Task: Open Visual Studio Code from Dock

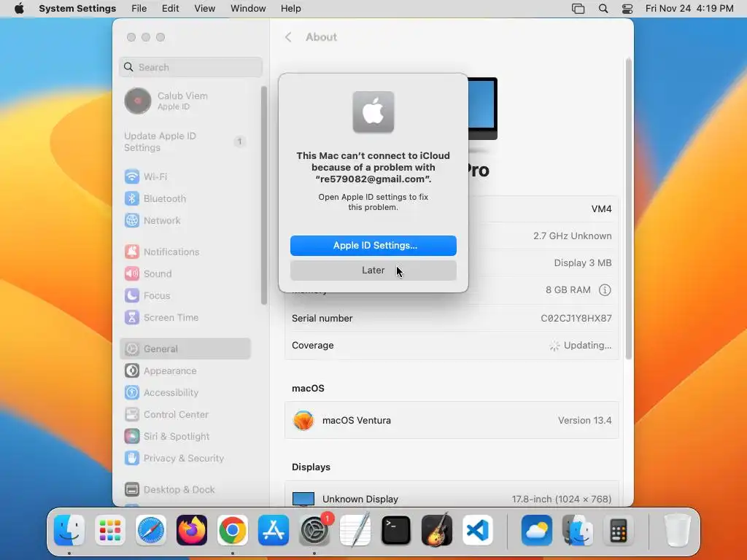Action: coord(478,531)
